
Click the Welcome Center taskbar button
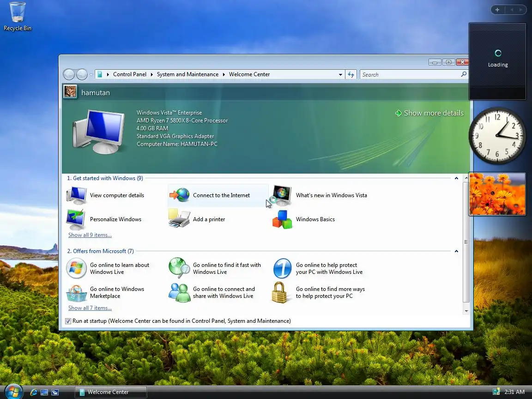click(111, 392)
